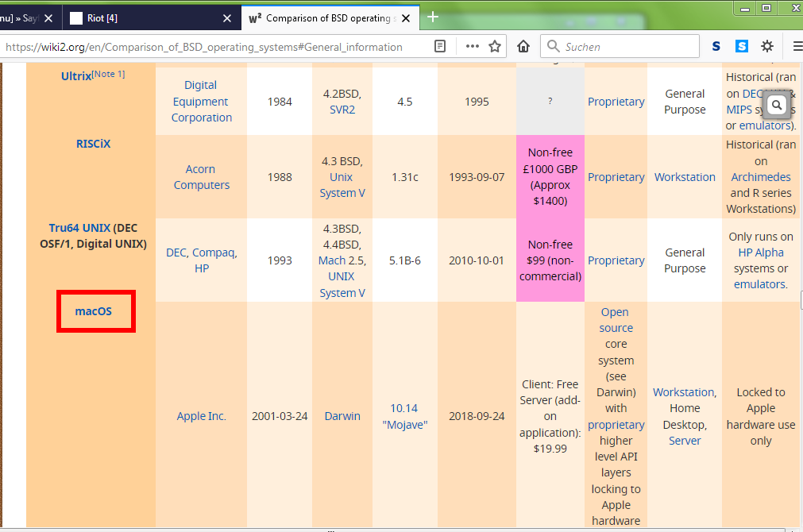Open the light blue S extension icon
This screenshot has height=532, width=803.
click(x=742, y=47)
